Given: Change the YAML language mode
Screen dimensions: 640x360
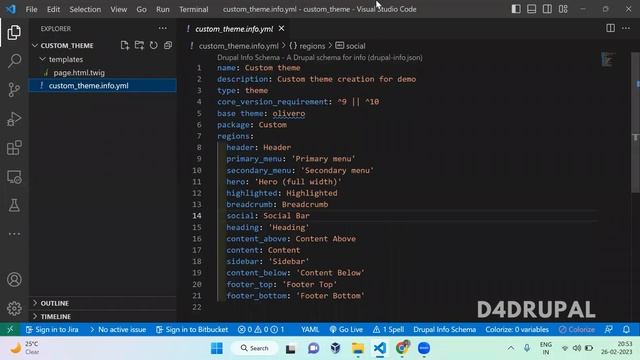Looking at the screenshot, I should 310,329.
